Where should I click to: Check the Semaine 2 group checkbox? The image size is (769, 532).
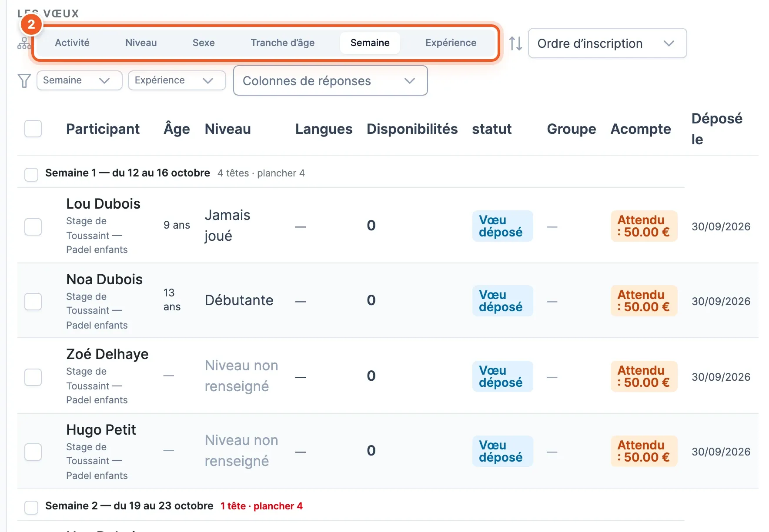pyautogui.click(x=31, y=507)
